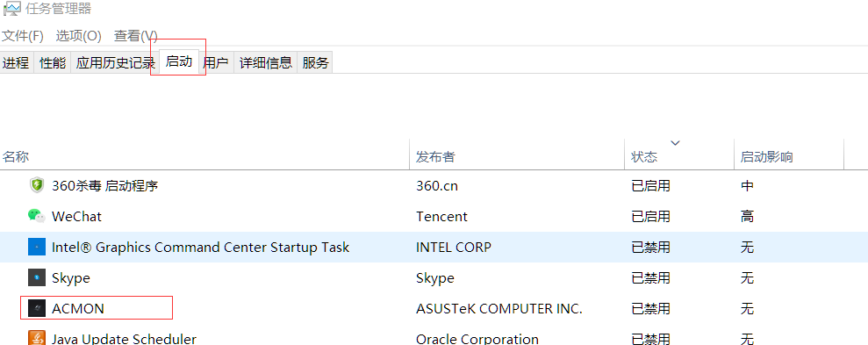Open the 选项(O) menu
Image resolution: width=868 pixels, height=345 pixels.
pyautogui.click(x=79, y=36)
